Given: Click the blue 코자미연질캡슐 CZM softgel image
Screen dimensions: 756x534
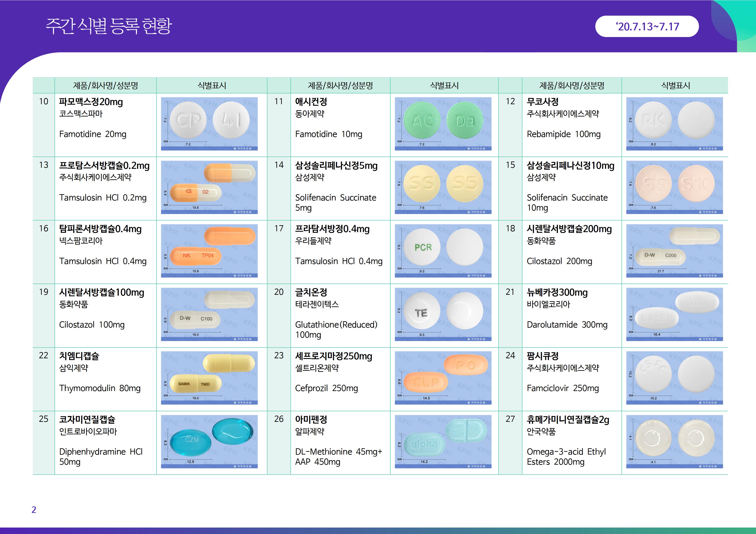Looking at the screenshot, I should tap(209, 441).
